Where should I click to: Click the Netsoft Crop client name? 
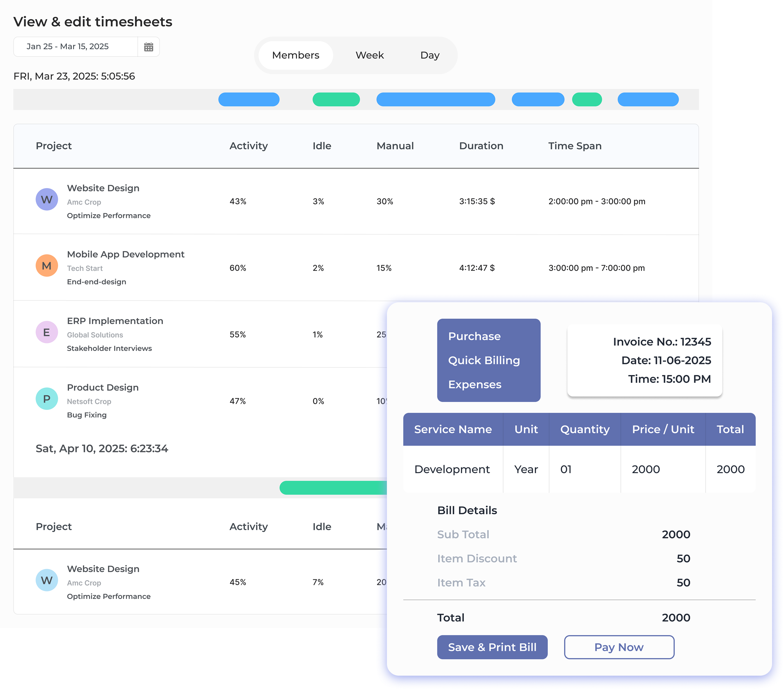tap(89, 401)
